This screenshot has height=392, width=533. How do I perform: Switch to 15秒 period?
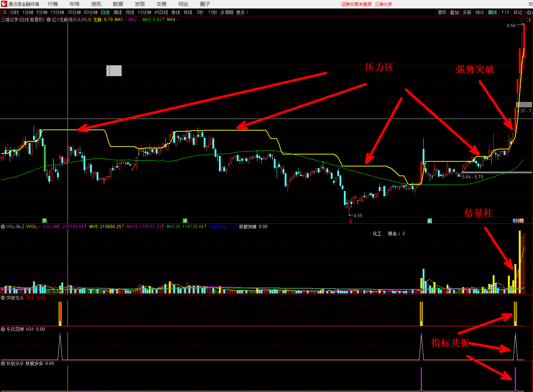pos(213,12)
